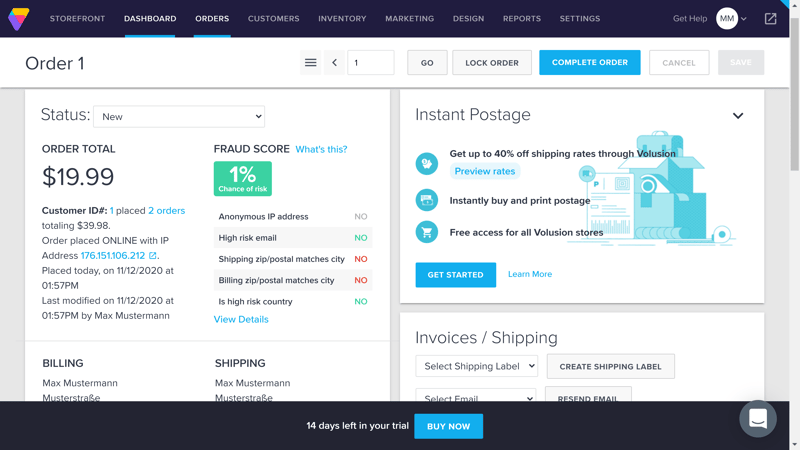This screenshot has height=450, width=800.
Task: Click the Is high risk country row
Action: point(293,302)
